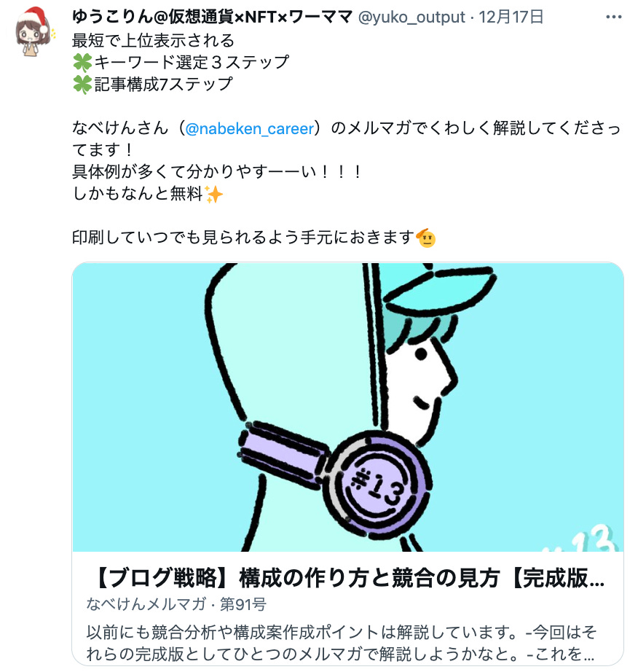Viewport: 638px width, 672px height.
Task: Click the sparkles emoji after 無料
Action: coord(213,194)
